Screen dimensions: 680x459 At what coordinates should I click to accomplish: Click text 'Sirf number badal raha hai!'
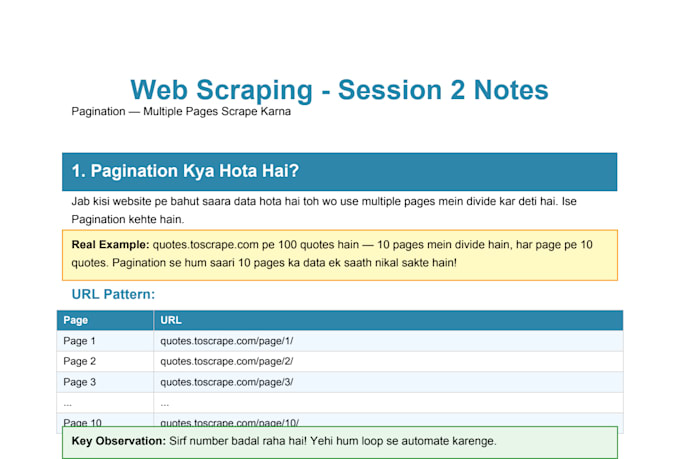(238, 441)
